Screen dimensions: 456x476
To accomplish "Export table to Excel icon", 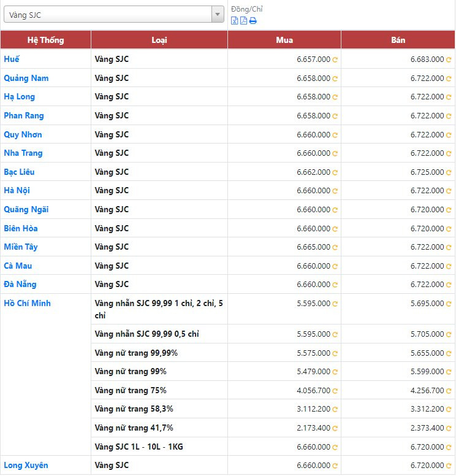I will (235, 21).
